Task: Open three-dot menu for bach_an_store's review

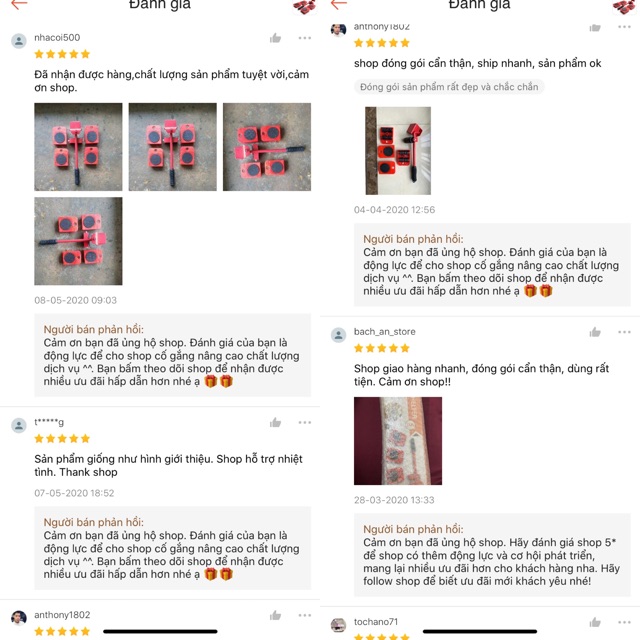Action: [x=624, y=332]
